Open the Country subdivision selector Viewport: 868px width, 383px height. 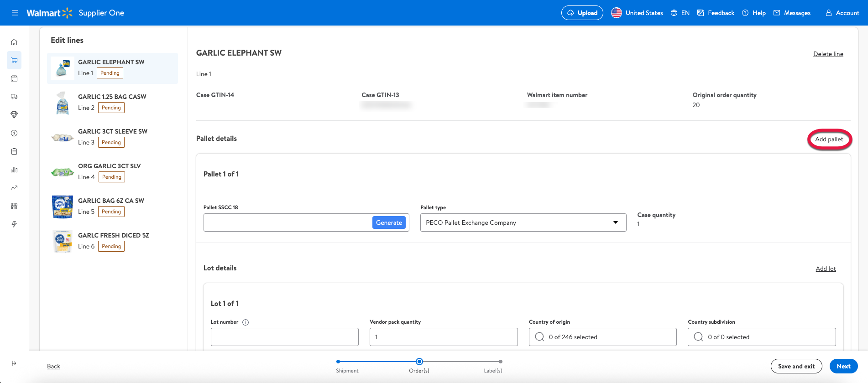[x=761, y=337]
